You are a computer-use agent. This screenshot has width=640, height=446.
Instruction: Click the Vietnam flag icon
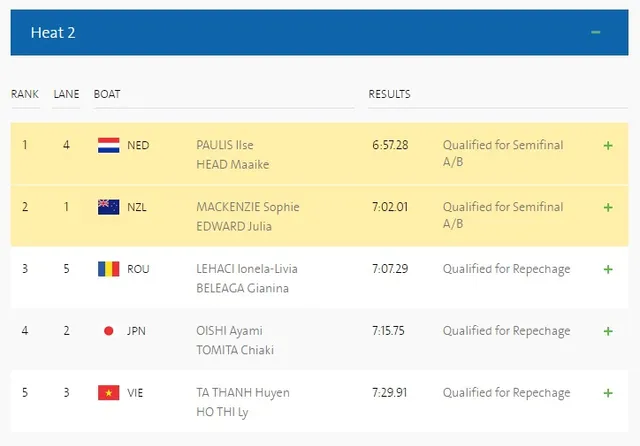click(109, 393)
